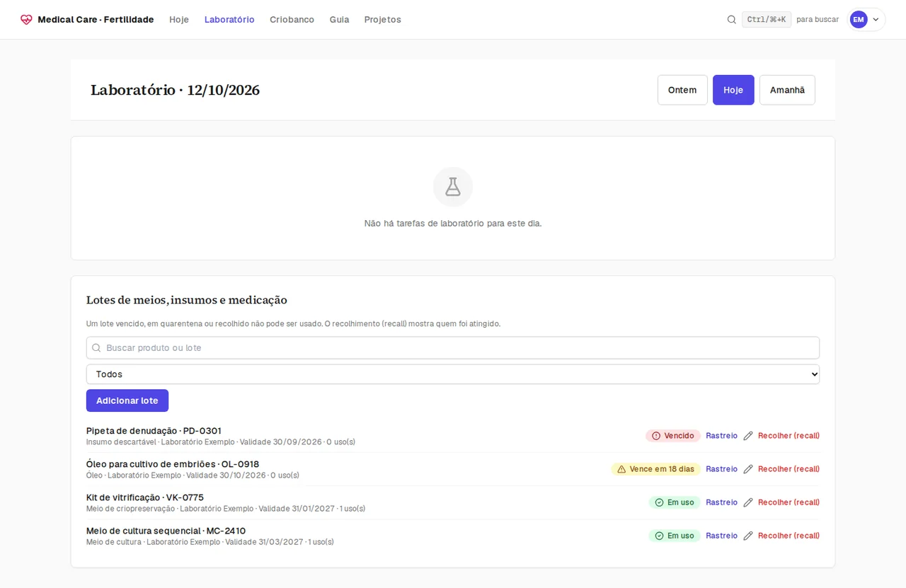
Task: Click Recolher (recall) for Óleo OL-0918
Action: 789,469
